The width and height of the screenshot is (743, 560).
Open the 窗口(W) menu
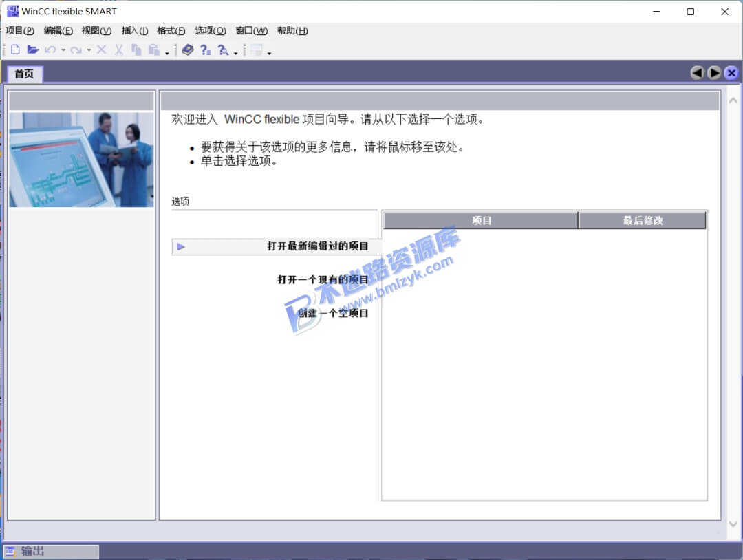[252, 31]
